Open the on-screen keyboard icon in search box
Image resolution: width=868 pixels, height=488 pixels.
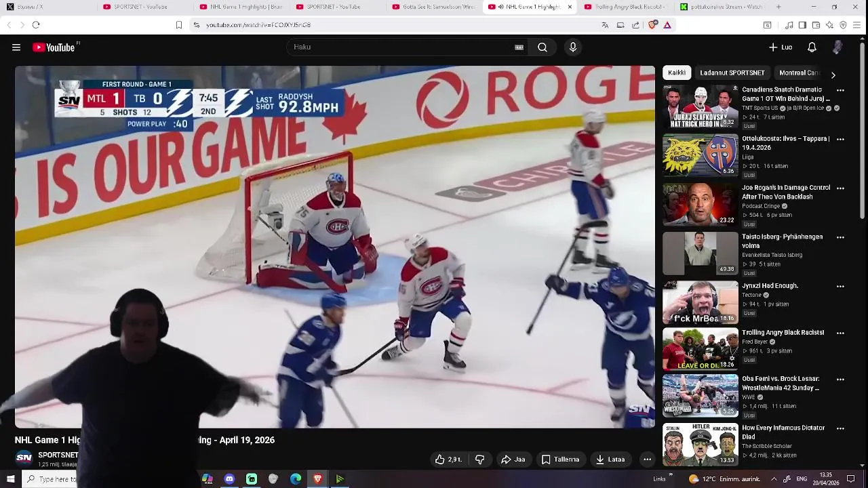(519, 47)
